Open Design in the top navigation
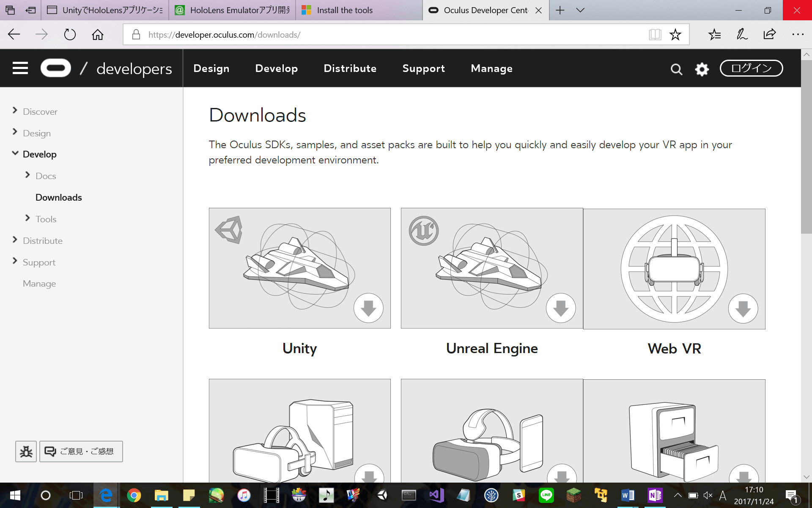This screenshot has width=812, height=508. point(211,69)
